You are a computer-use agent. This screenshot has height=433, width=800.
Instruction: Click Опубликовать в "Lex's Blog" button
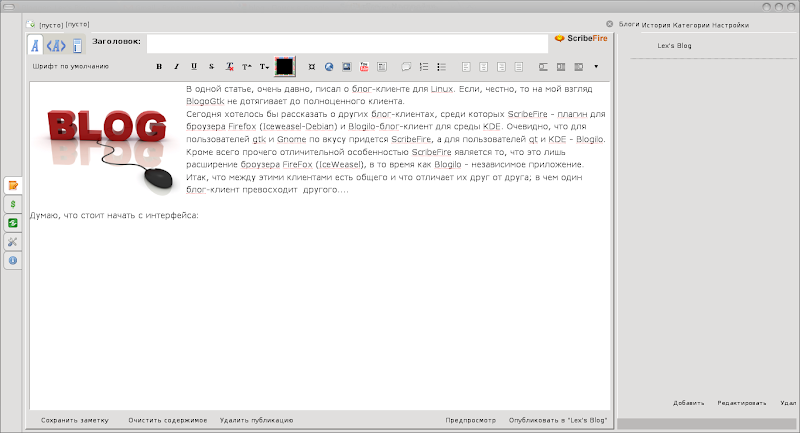coord(558,420)
